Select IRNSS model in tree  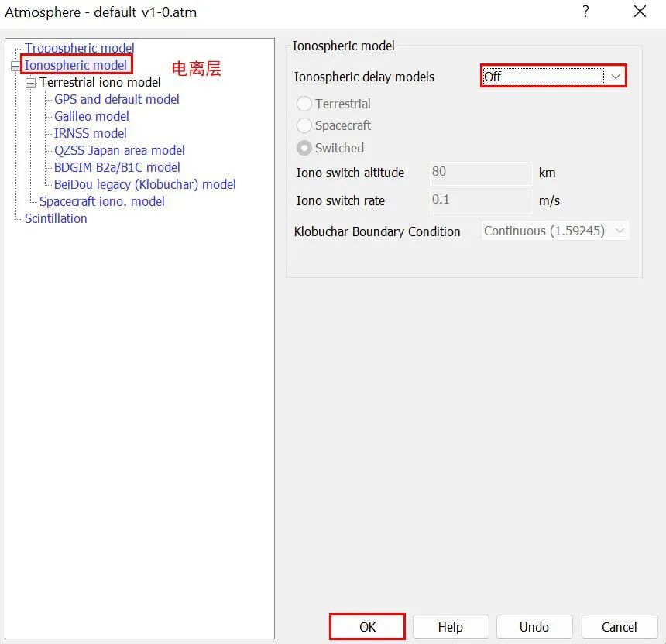[x=90, y=133]
